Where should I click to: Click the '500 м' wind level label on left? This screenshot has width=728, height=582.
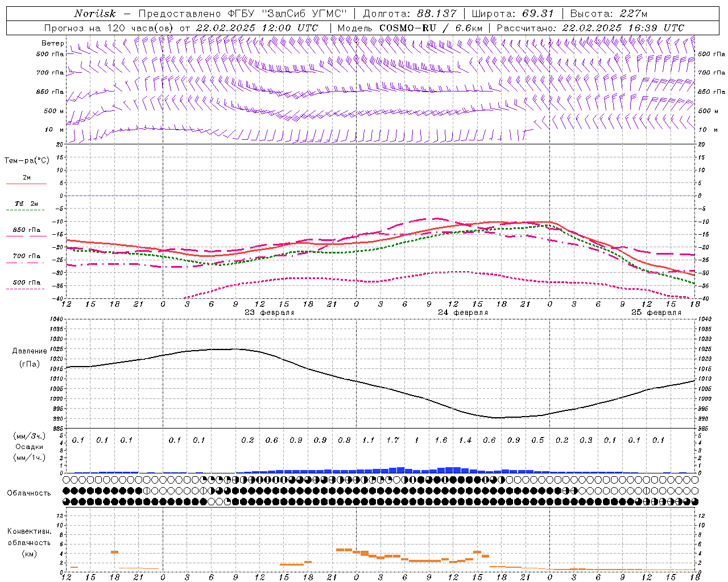tap(54, 111)
